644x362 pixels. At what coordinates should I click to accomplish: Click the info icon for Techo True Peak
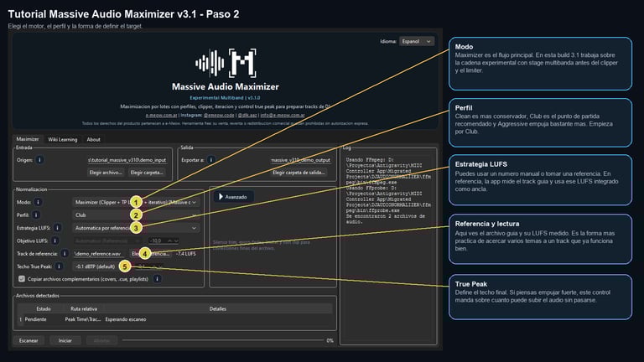(60, 266)
